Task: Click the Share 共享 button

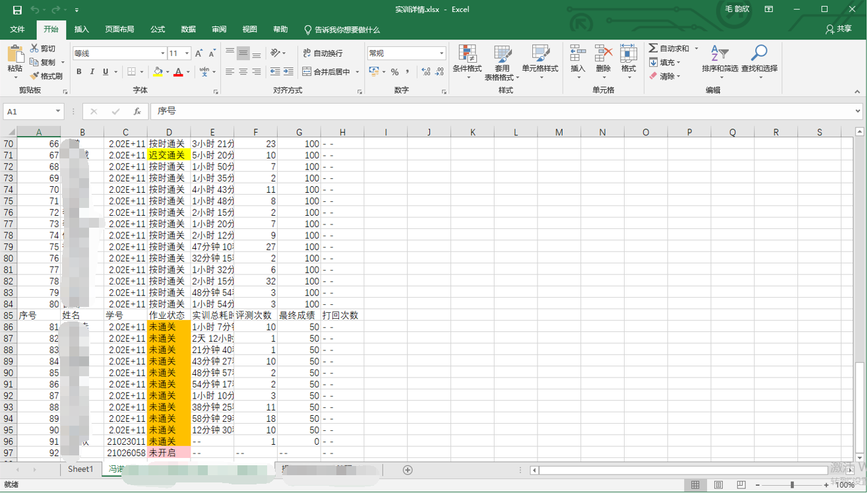Action: click(838, 30)
